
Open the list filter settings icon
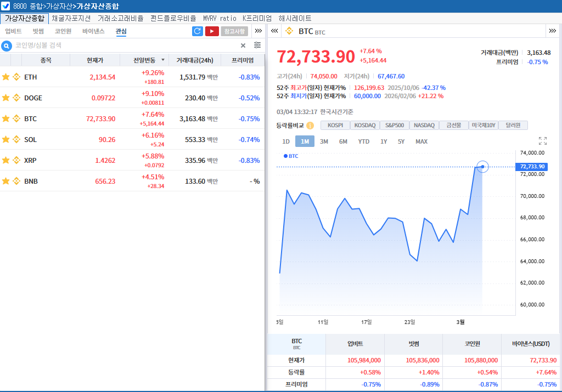(x=257, y=46)
